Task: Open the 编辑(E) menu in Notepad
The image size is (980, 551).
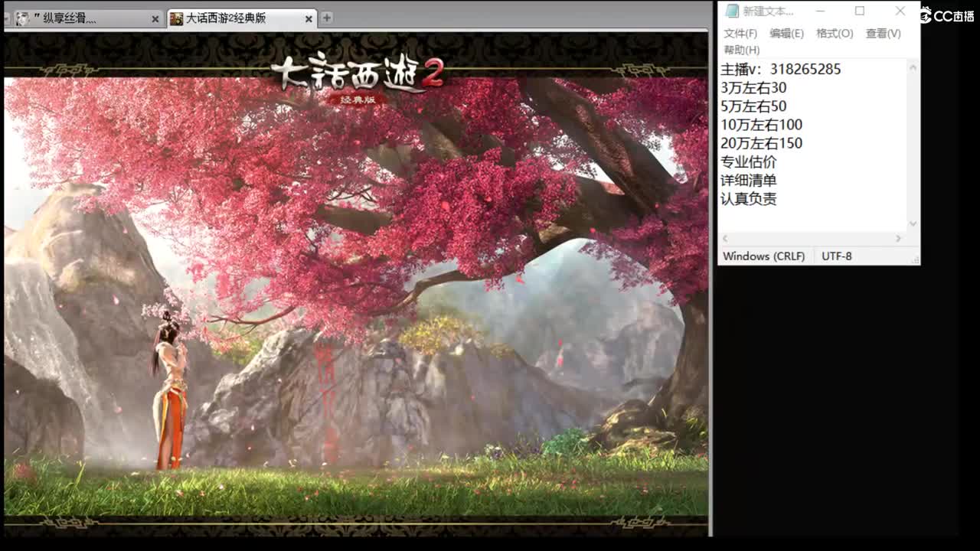Action: [x=786, y=34]
